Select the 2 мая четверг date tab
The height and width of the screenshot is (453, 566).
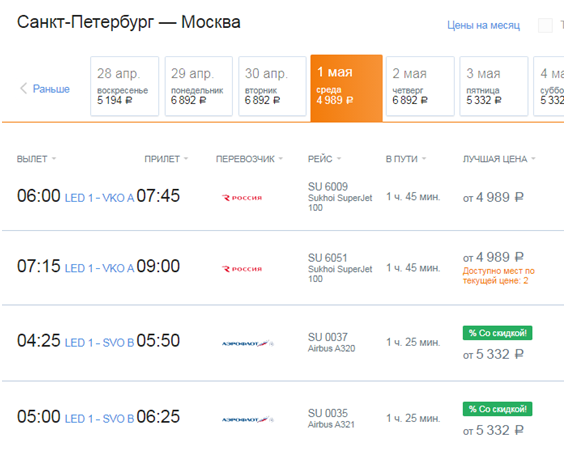(420, 86)
